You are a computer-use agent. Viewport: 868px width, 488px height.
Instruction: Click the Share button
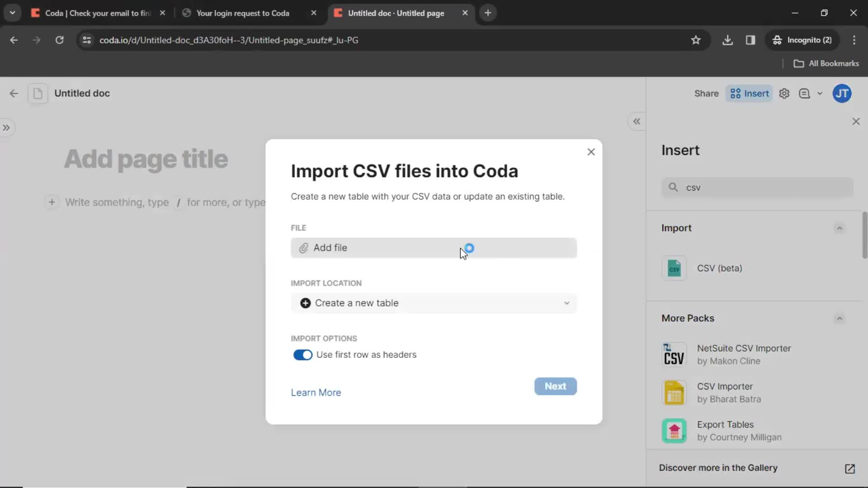coord(706,94)
